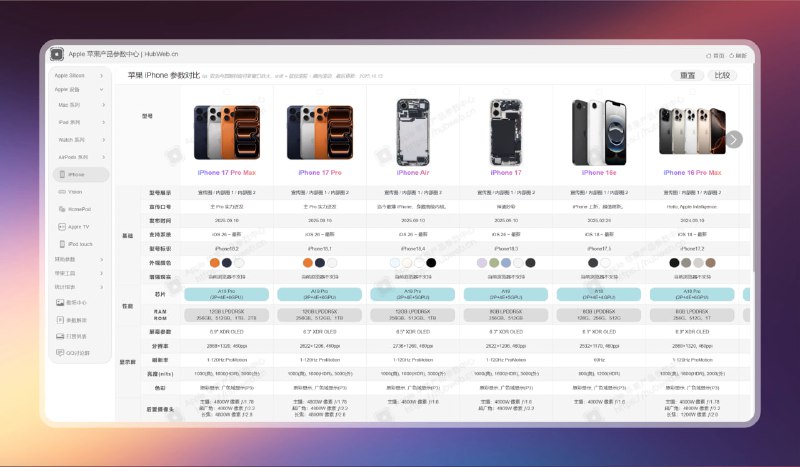Tick the checkbox above iPhone 17 Pro Max
The height and width of the screenshot is (467, 800).
click(x=227, y=92)
